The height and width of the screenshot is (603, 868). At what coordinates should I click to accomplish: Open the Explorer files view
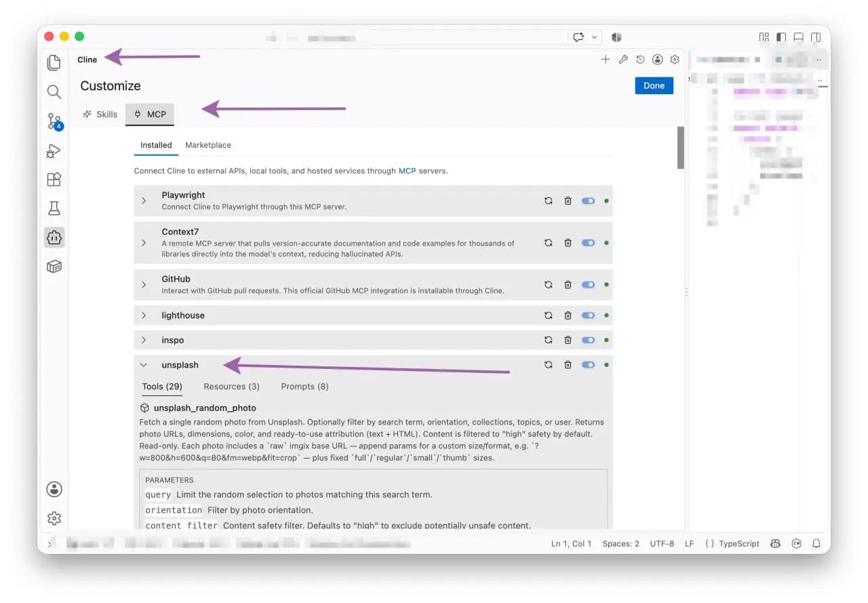(54, 63)
